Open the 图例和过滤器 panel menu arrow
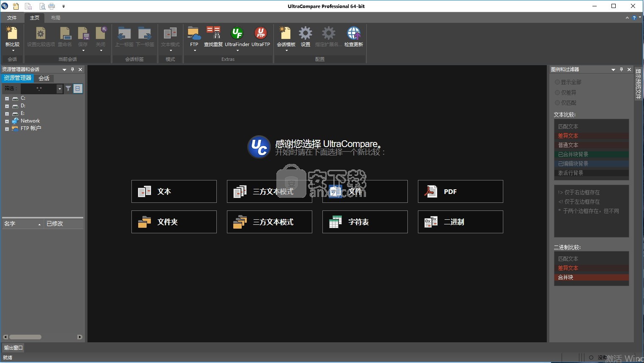This screenshot has height=363, width=644. coord(613,70)
